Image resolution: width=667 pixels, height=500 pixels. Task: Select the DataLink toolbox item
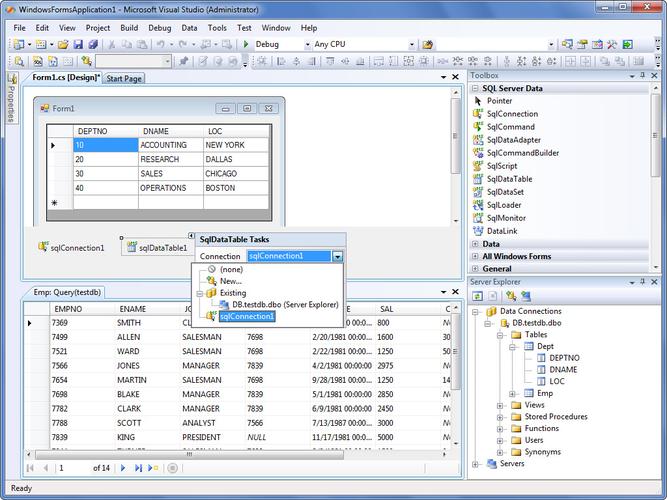(x=503, y=231)
